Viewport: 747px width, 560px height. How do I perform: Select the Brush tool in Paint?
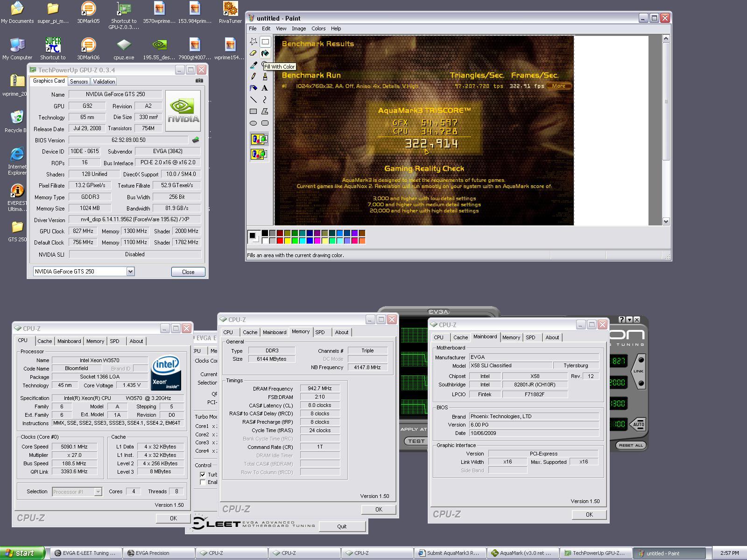265,77
